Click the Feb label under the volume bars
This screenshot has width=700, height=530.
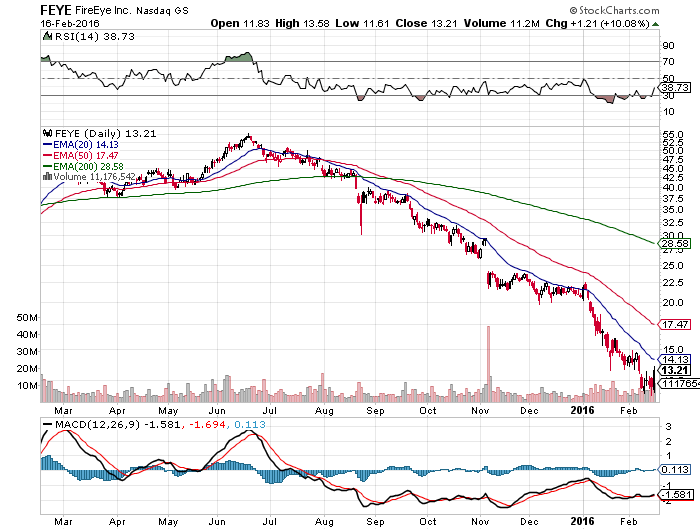(629, 410)
